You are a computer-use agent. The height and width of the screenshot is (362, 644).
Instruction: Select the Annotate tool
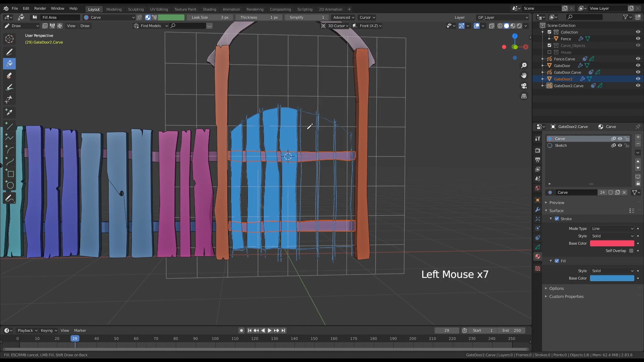pyautogui.click(x=9, y=198)
